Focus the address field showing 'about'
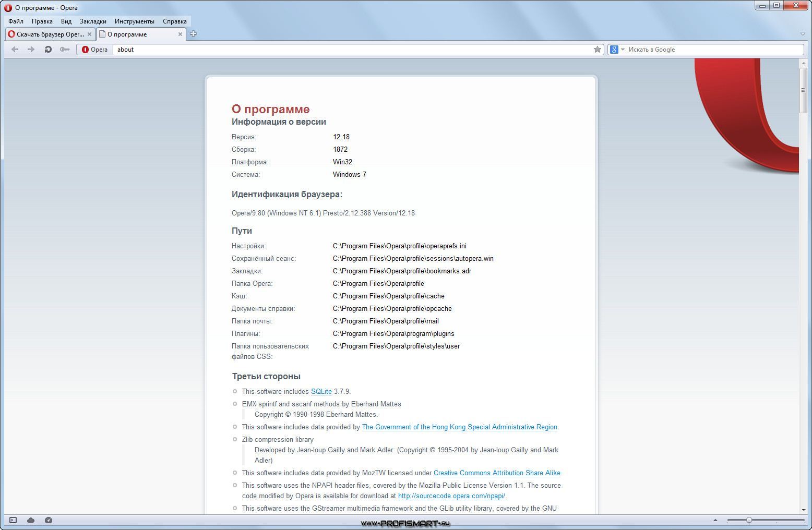 tap(352, 50)
